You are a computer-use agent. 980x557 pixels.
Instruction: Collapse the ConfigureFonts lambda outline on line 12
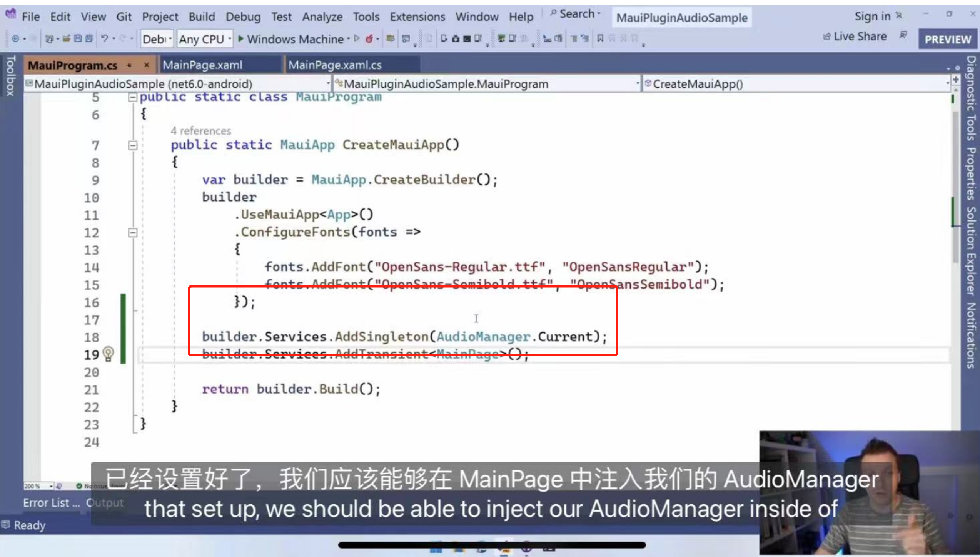coord(132,233)
